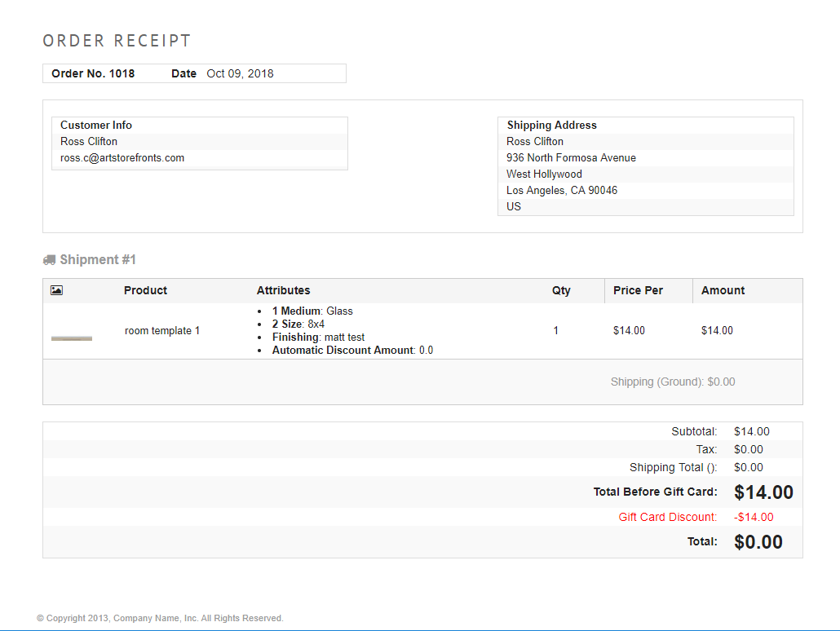Screen dimensions: 840x631
Task: Click the Product column header
Action: click(x=145, y=290)
